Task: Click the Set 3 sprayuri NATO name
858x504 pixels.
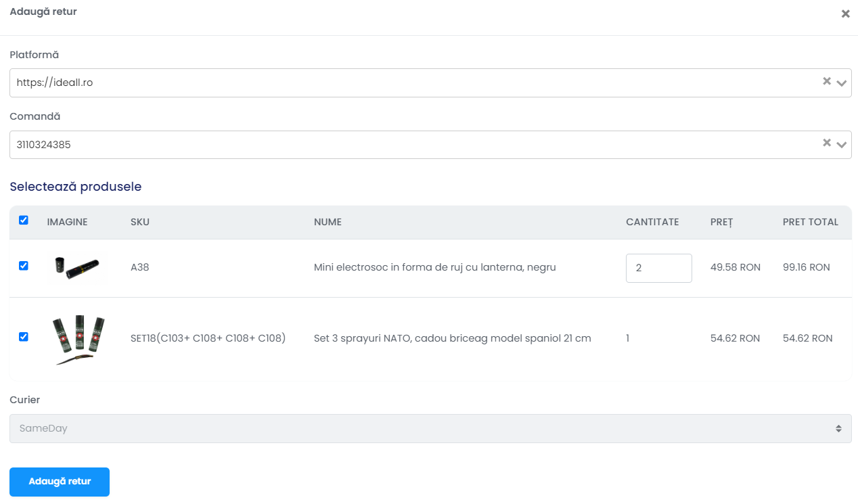Action: click(453, 338)
